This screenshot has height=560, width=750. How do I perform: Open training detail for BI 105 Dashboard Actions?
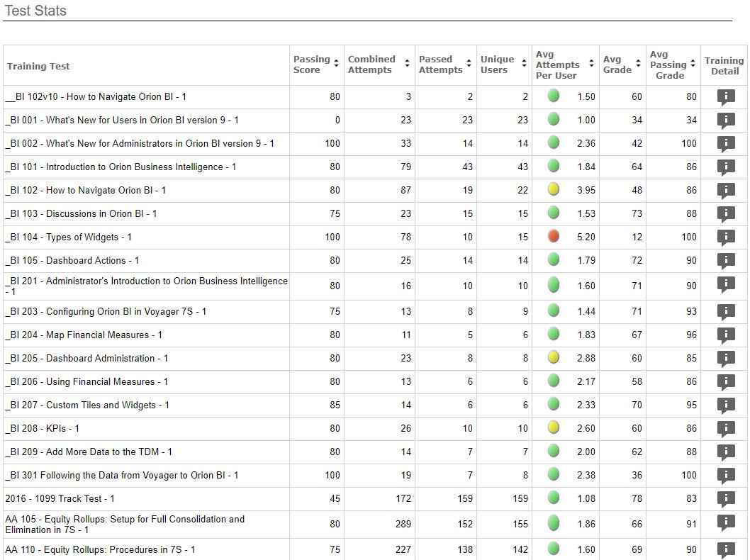726,261
